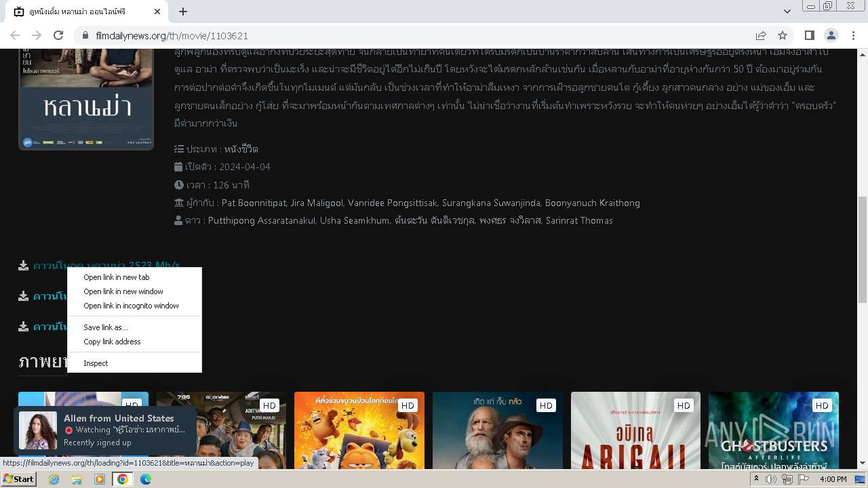868x488 pixels.
Task: Launch Internet Explorer from the taskbar
Action: pyautogui.click(x=54, y=479)
